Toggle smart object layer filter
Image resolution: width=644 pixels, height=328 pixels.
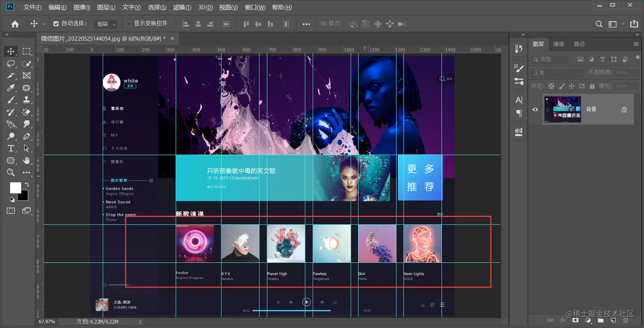[x=625, y=59]
